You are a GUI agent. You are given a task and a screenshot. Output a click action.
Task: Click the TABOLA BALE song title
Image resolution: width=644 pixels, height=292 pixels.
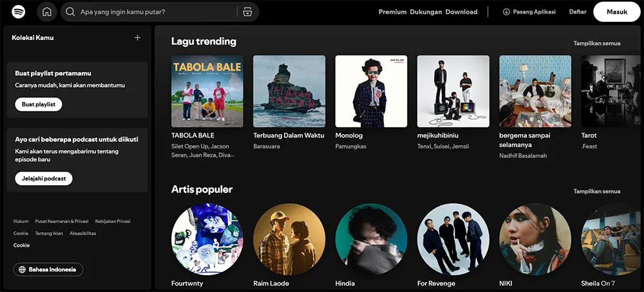pyautogui.click(x=193, y=135)
